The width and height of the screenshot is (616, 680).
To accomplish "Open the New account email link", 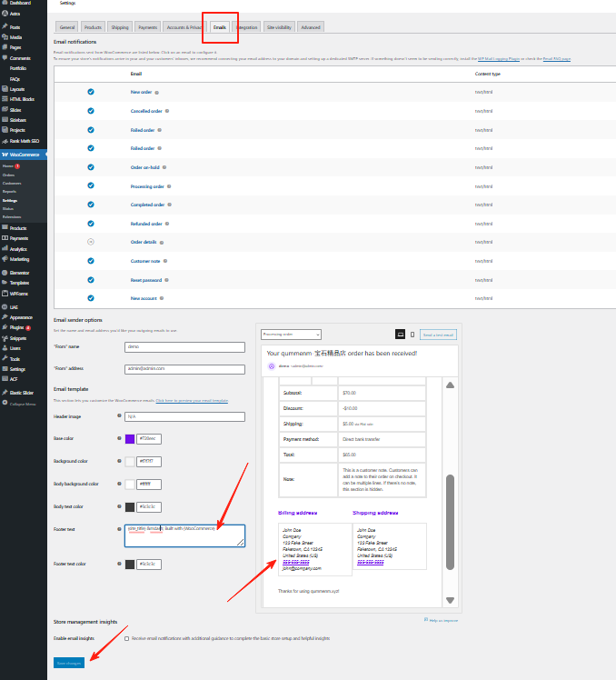I will (144, 298).
